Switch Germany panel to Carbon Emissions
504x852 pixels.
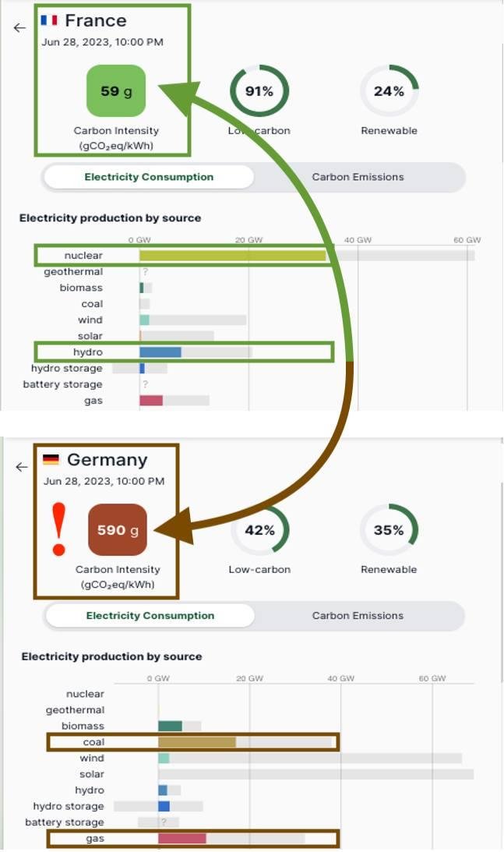pyautogui.click(x=358, y=616)
